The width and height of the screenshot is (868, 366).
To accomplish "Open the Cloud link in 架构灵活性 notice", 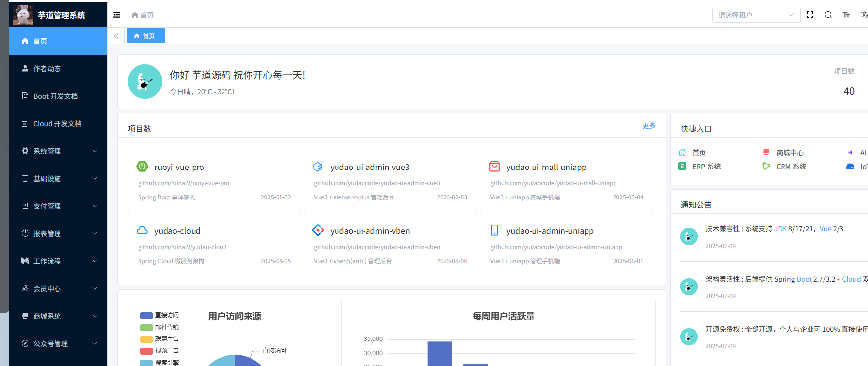I will pos(851,279).
